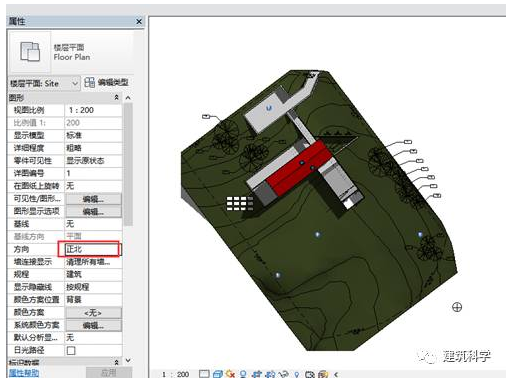The image size is (513, 382).
Task: Click the properties scrollbar down arrow
Action: (128, 361)
